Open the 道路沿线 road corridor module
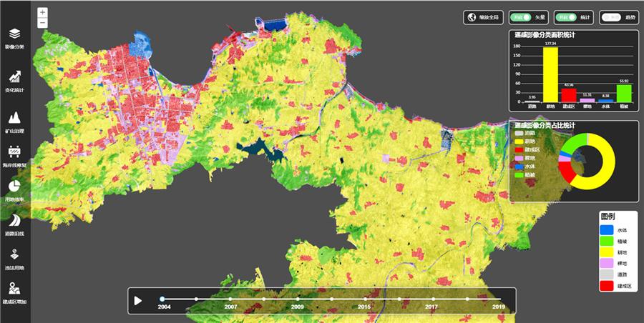This screenshot has height=323, width=644. click(x=14, y=222)
